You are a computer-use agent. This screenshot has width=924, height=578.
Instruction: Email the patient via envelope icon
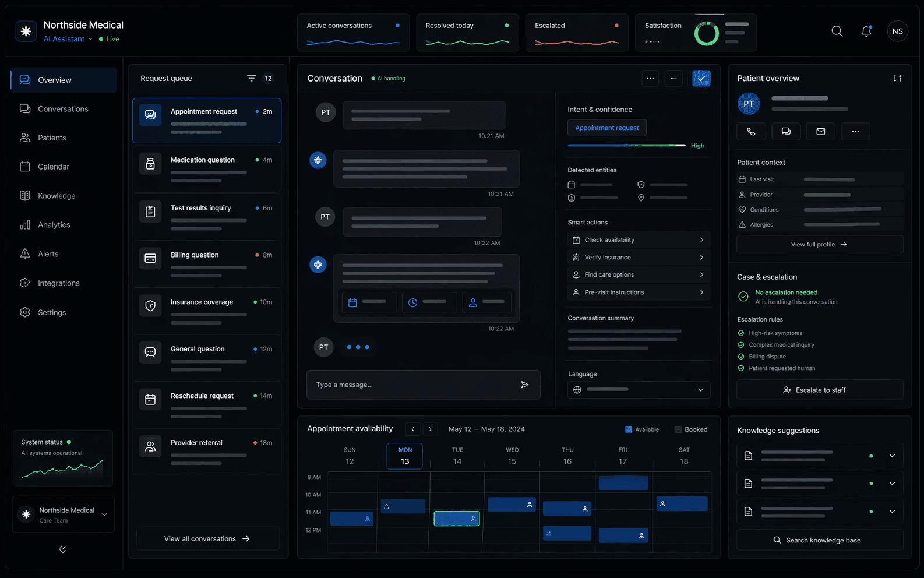[x=821, y=132]
